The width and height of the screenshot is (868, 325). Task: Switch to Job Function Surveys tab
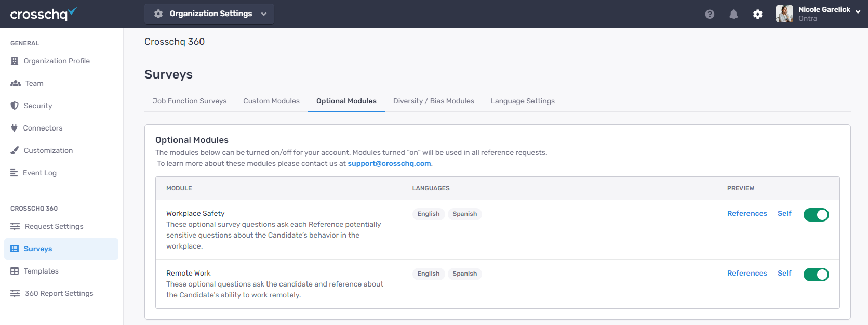pos(190,101)
